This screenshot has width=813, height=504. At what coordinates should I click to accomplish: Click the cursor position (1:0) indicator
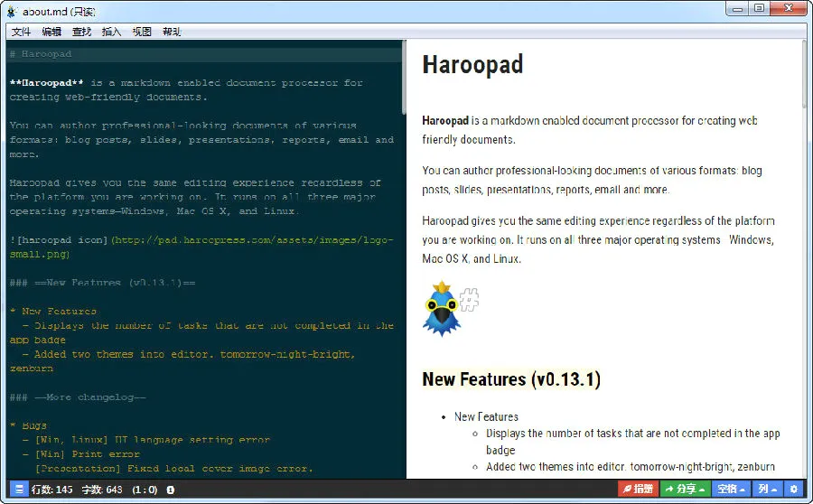pos(145,490)
